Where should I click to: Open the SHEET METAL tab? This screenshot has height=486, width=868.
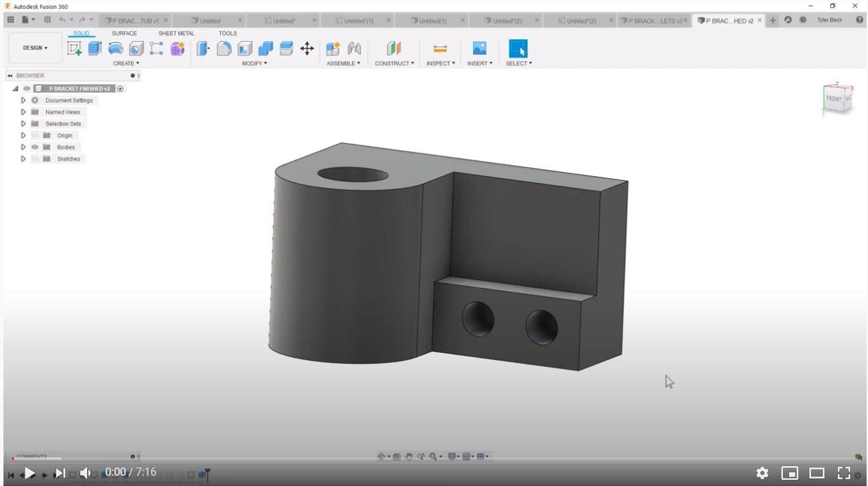coord(176,33)
